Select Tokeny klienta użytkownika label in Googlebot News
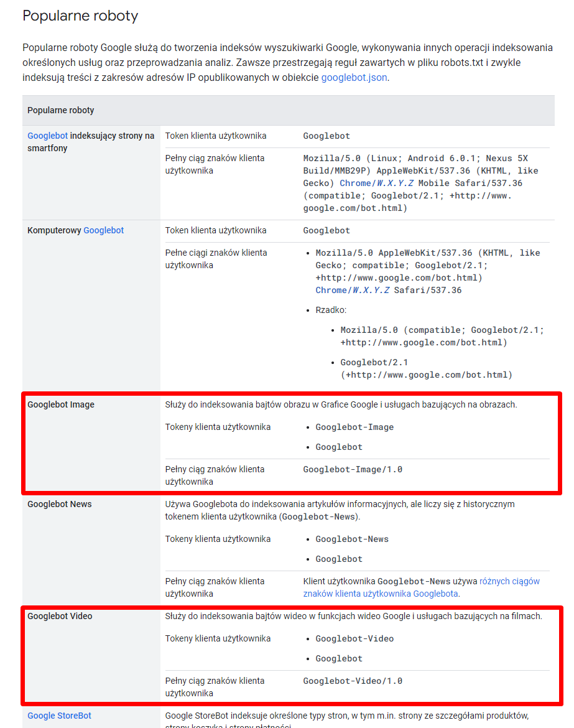The image size is (574, 728). [218, 539]
